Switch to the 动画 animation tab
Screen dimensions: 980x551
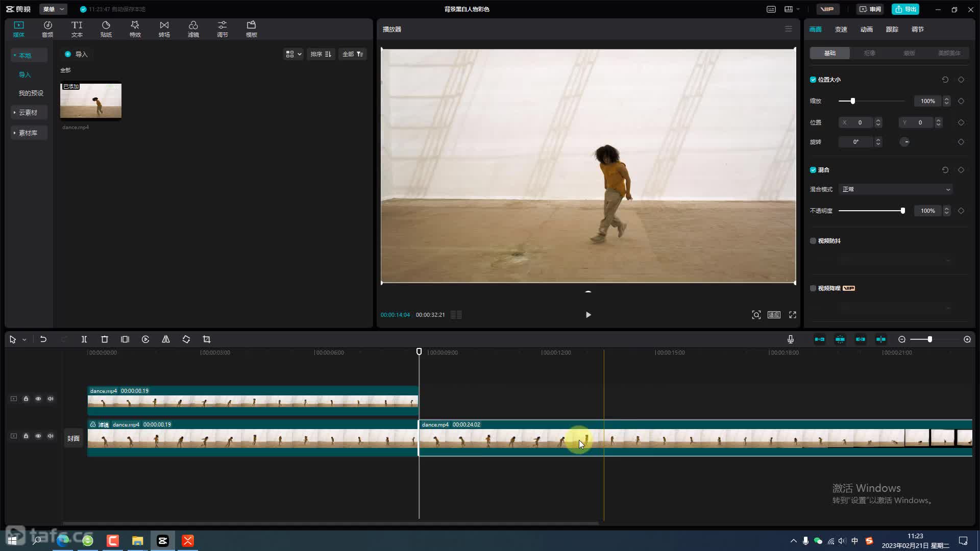tap(867, 29)
